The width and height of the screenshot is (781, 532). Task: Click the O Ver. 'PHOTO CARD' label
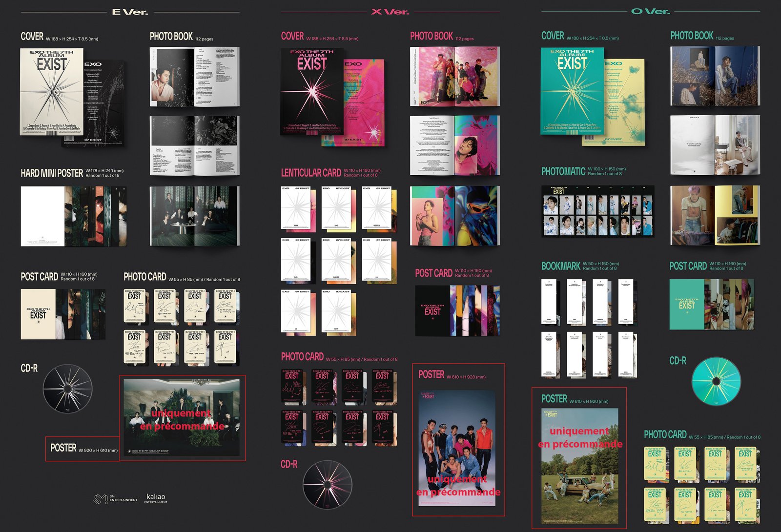tap(665, 434)
